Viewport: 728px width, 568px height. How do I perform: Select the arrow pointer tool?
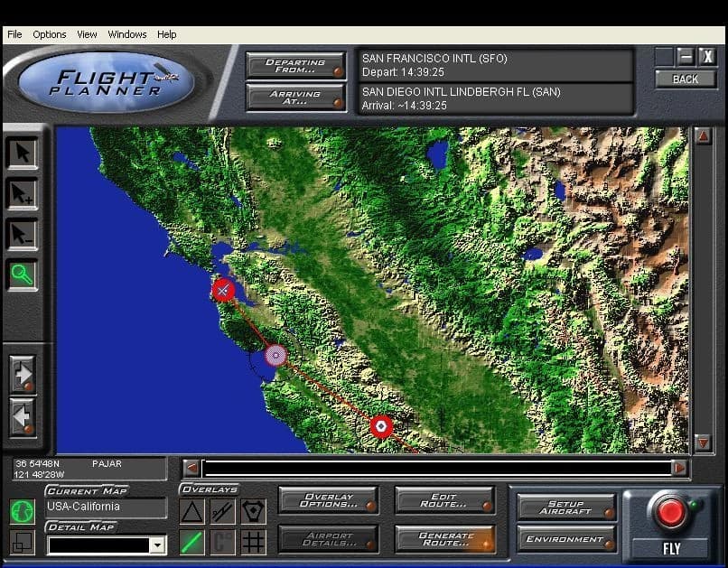(x=23, y=153)
